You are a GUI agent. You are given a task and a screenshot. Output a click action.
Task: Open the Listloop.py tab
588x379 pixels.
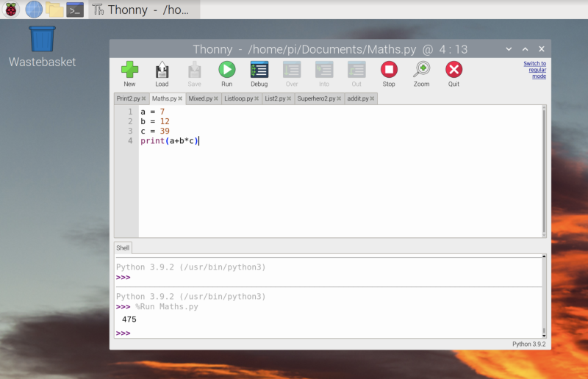point(238,98)
